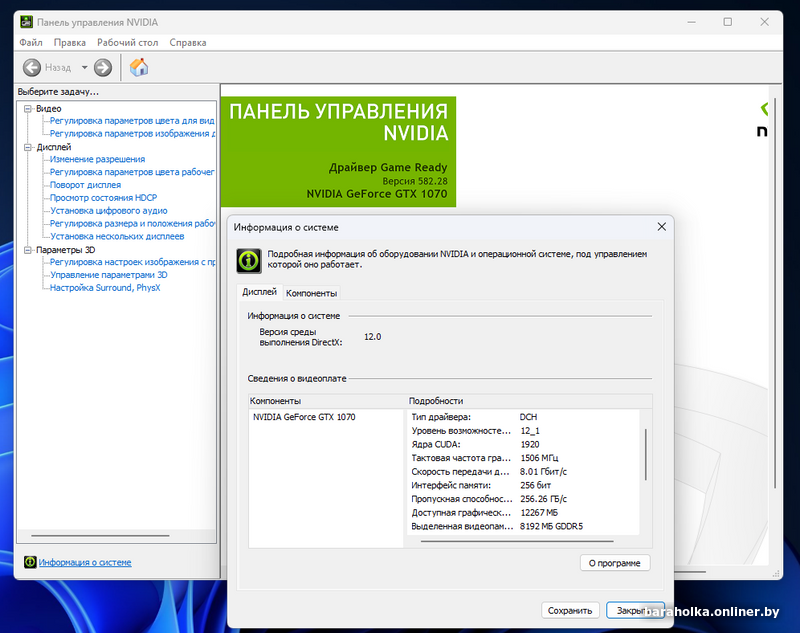Collapse the Дисплей tree node
Screen dimensions: 800x633
(x=28, y=147)
